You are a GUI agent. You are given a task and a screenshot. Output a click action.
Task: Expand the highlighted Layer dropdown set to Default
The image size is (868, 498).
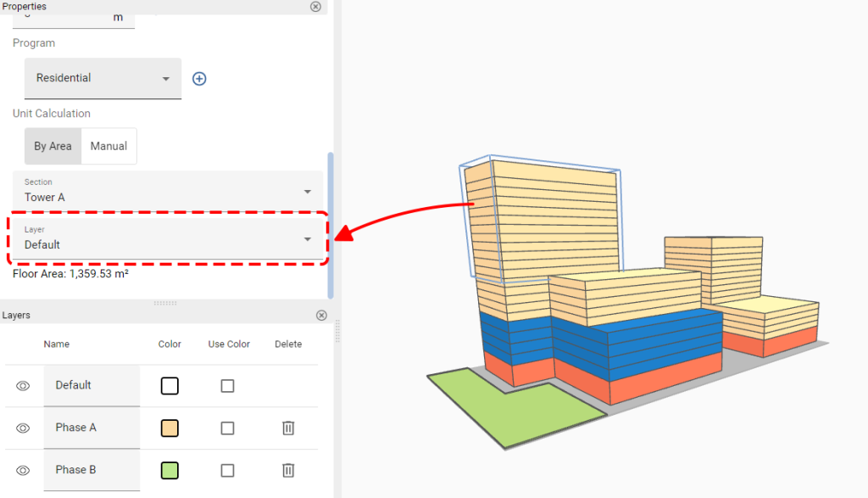168,238
